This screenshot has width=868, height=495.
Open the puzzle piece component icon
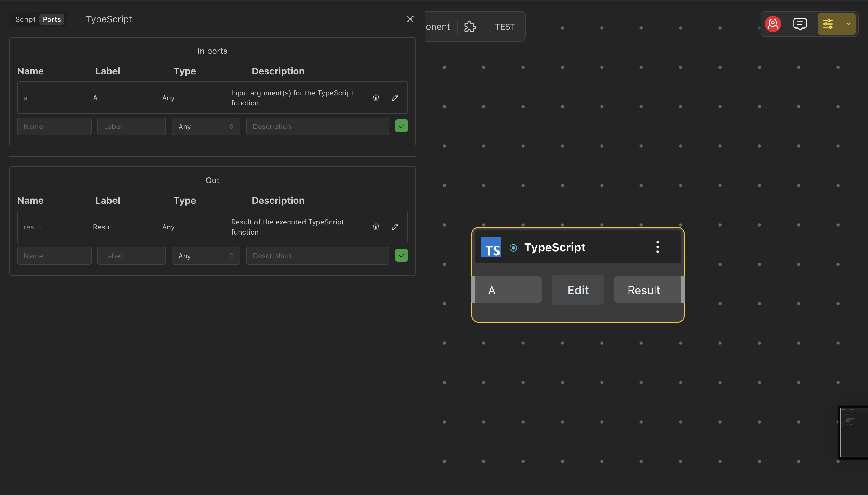(470, 27)
